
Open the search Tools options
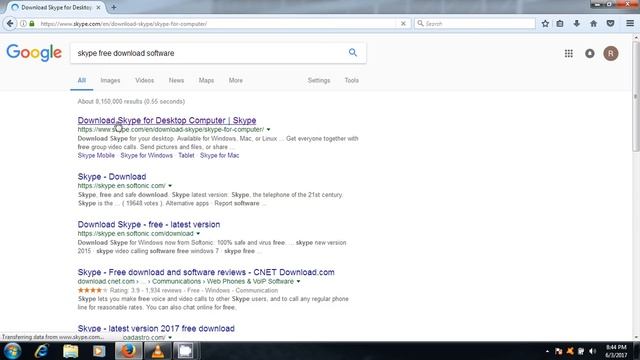pos(351,80)
